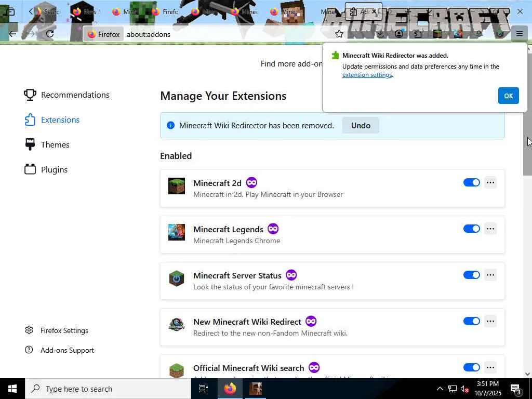This screenshot has height=399, width=532.
Task: Click the Firefox icon on the taskbar
Action: coord(230,389)
